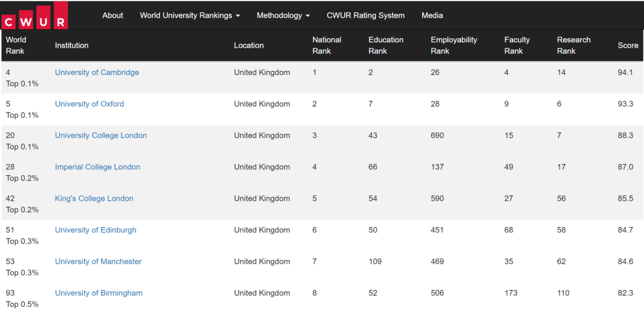Expand the Methodology dropdown menu
644x314 pixels.
tap(283, 15)
